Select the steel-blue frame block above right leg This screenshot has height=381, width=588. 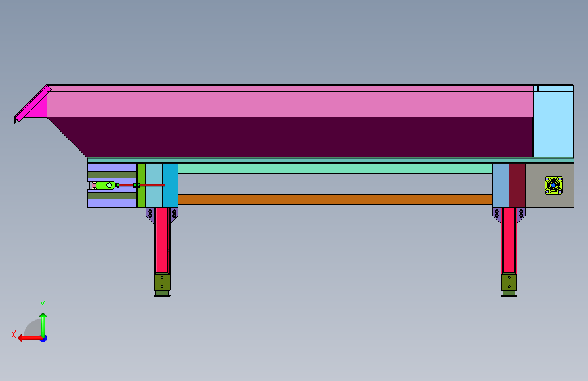coord(501,186)
